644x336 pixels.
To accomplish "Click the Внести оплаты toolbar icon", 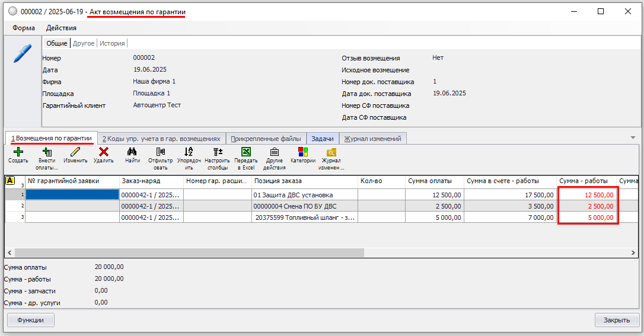I will point(47,152).
